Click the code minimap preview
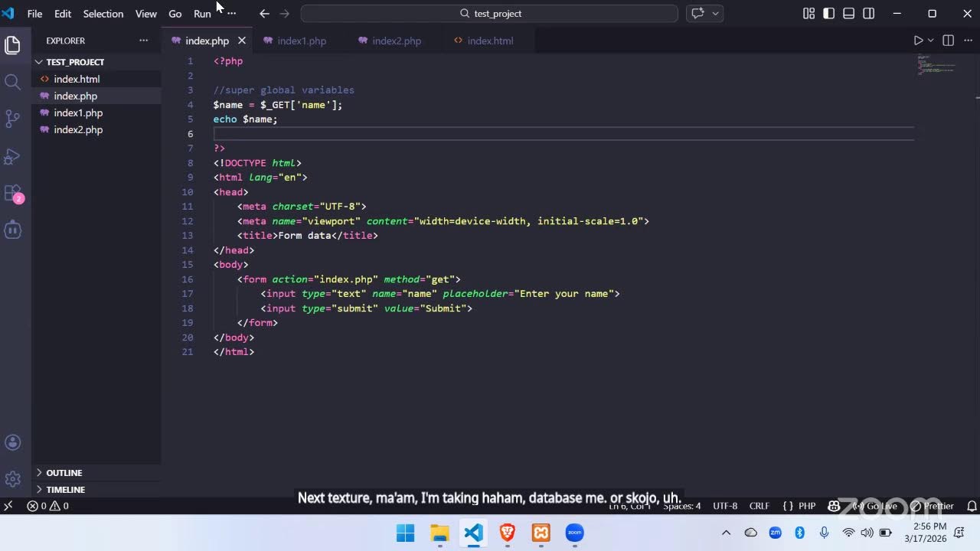Screen dimensions: 980x551 pos(936,65)
